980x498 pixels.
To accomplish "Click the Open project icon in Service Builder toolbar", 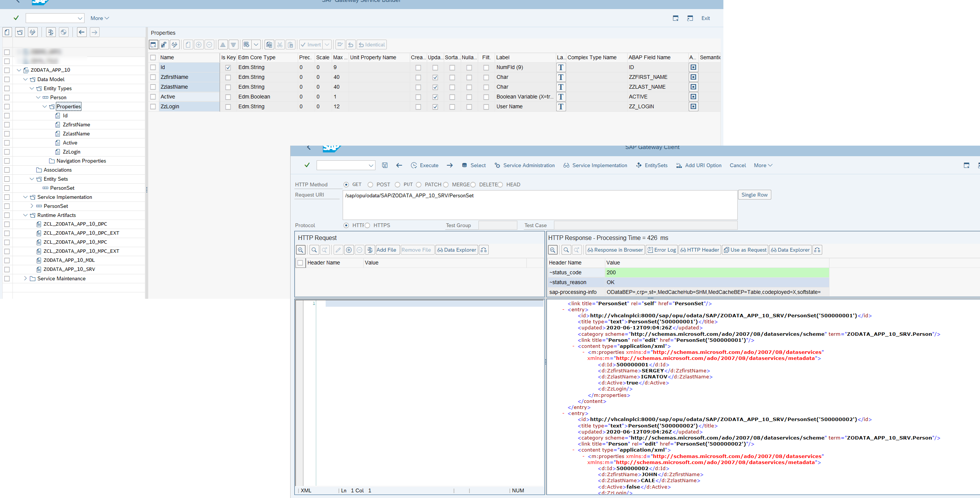I will [x=20, y=32].
